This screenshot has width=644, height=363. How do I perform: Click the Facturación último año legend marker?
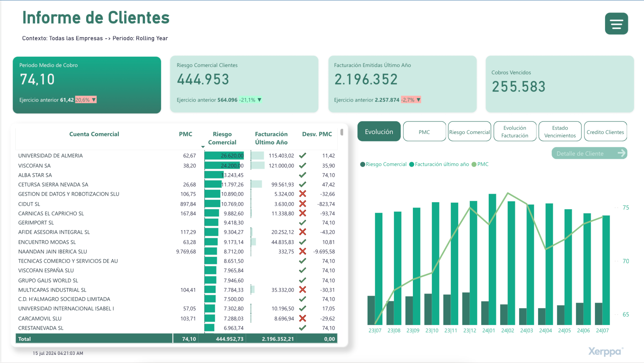(x=412, y=164)
